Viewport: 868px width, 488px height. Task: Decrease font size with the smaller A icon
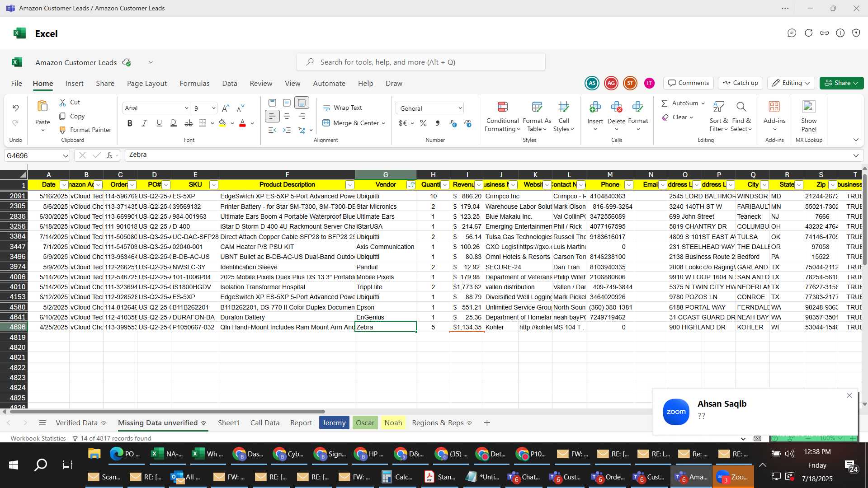(x=241, y=108)
